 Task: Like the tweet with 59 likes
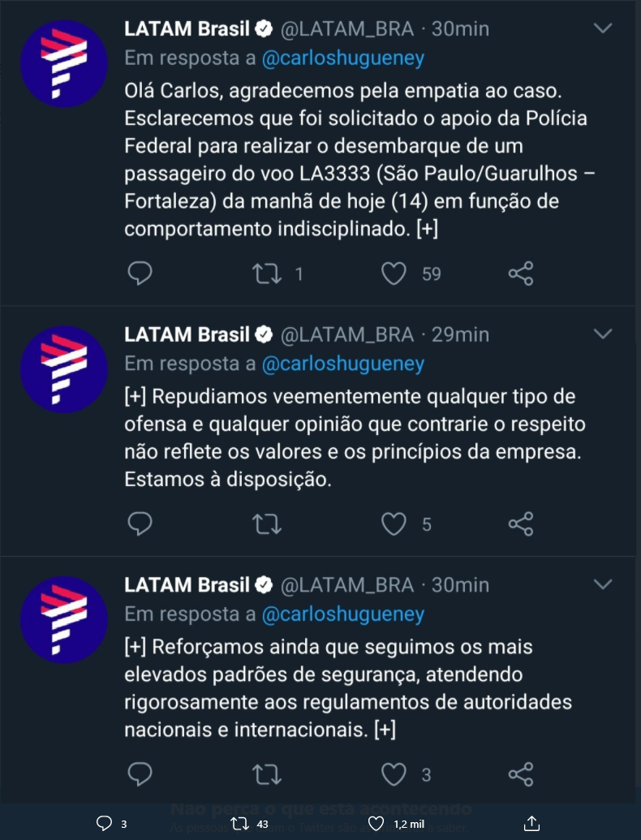click(x=394, y=274)
